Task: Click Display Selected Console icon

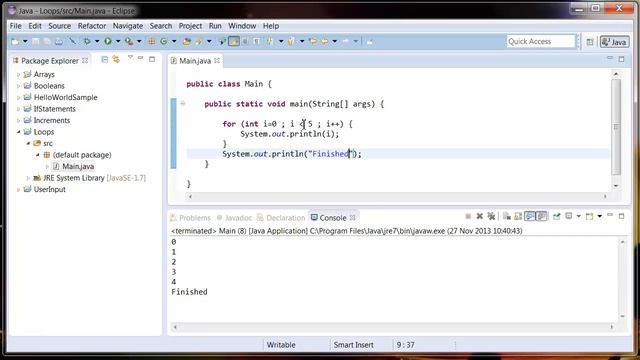Action: tap(569, 216)
